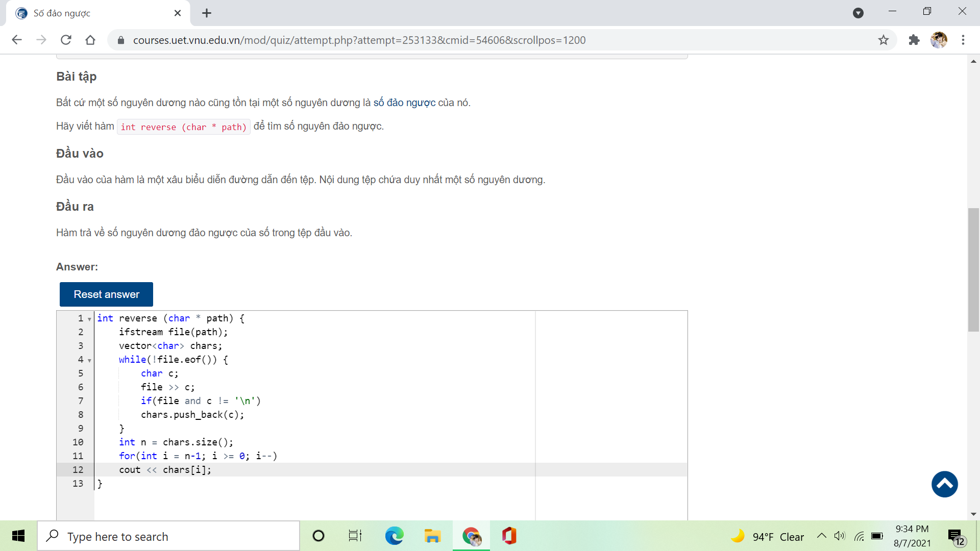980x551 pixels.
Task: Open the notification center icon
Action: (x=957, y=537)
